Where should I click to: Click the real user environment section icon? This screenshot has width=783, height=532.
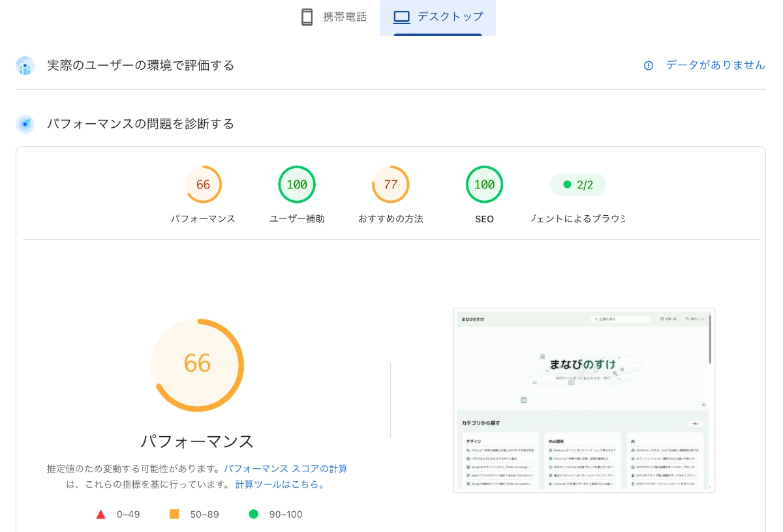[x=25, y=66]
